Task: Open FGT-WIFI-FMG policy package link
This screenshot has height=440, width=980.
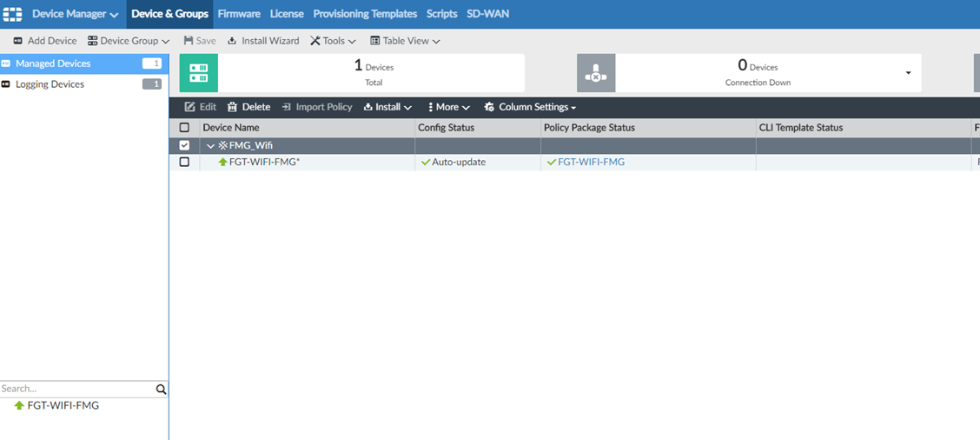Action: coord(591,162)
